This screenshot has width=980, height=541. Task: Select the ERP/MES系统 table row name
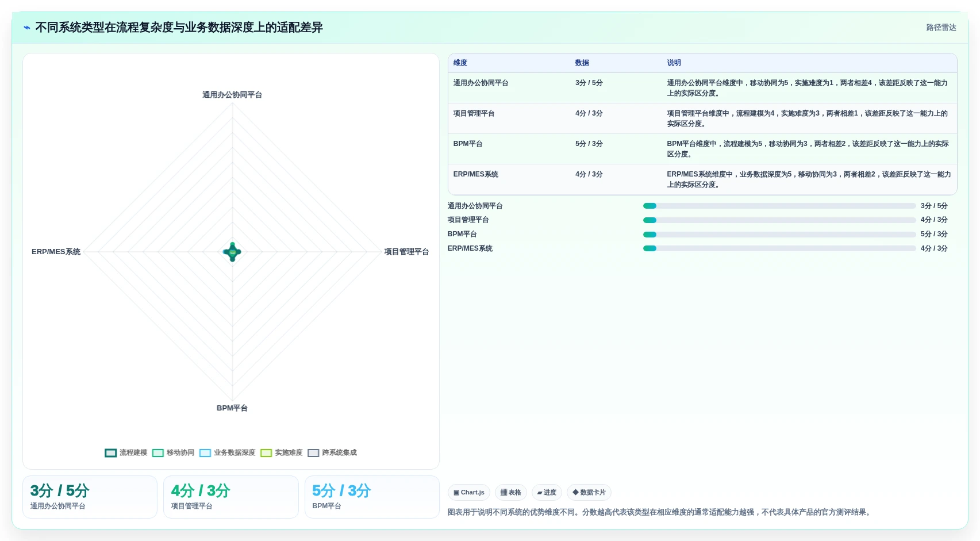coord(476,175)
